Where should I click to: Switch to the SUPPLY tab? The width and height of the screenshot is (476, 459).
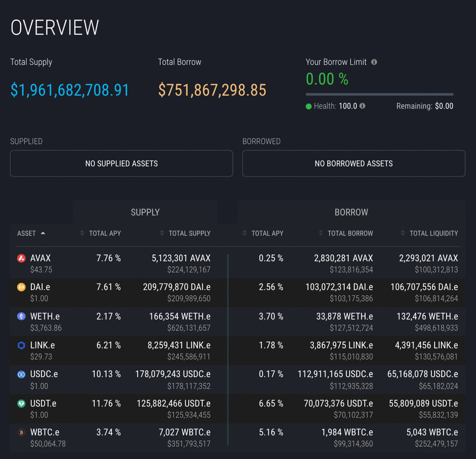click(145, 213)
